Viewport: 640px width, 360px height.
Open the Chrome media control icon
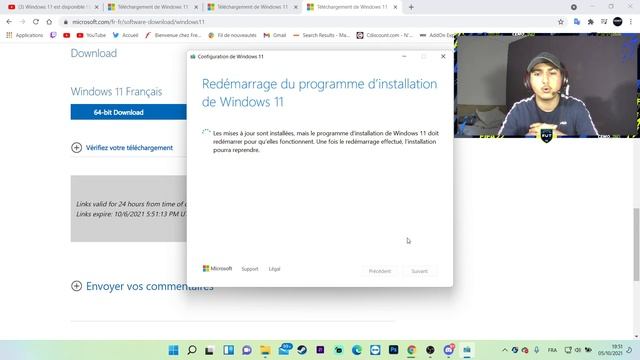[604, 22]
